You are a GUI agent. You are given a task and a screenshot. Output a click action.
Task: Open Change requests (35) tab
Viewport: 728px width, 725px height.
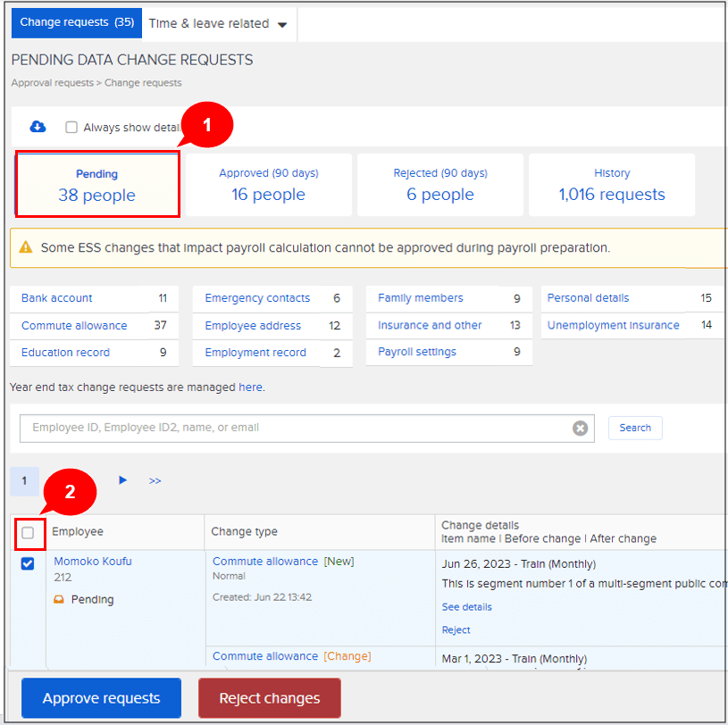(77, 22)
